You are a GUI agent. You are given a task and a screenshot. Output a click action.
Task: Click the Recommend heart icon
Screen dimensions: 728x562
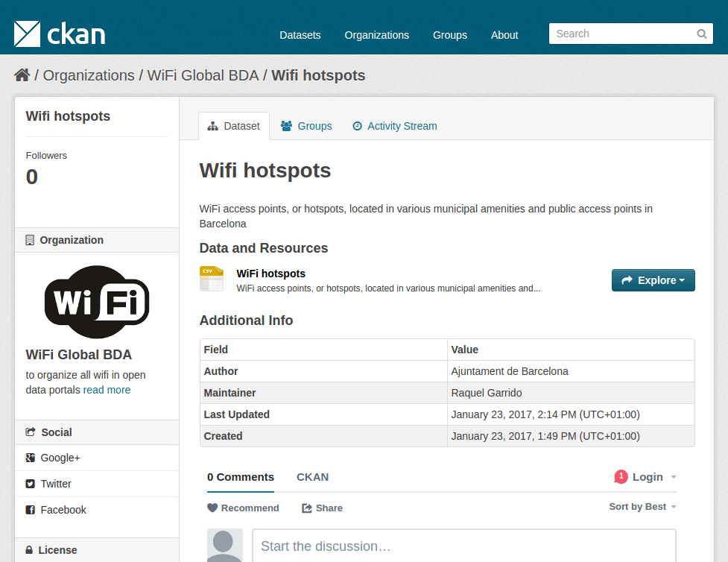click(212, 508)
